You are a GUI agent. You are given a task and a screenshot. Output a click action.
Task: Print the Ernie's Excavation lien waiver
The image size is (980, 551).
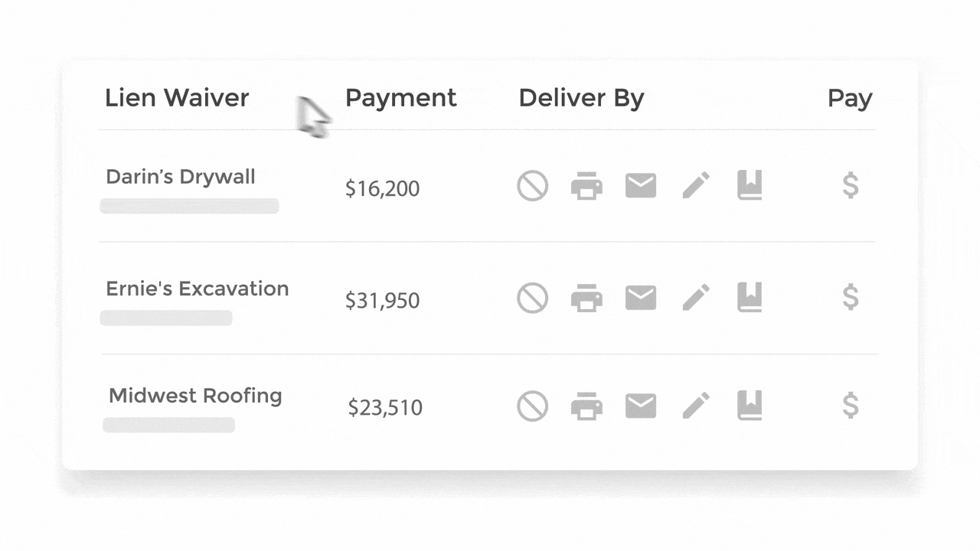[586, 298]
